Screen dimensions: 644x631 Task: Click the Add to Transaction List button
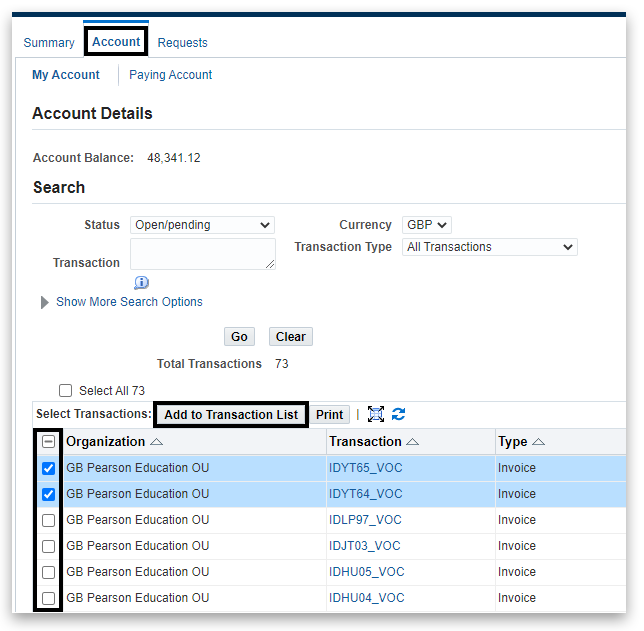tap(231, 415)
